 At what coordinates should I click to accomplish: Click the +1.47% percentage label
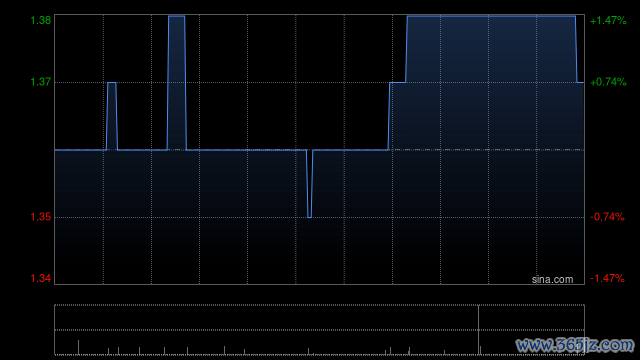point(608,20)
